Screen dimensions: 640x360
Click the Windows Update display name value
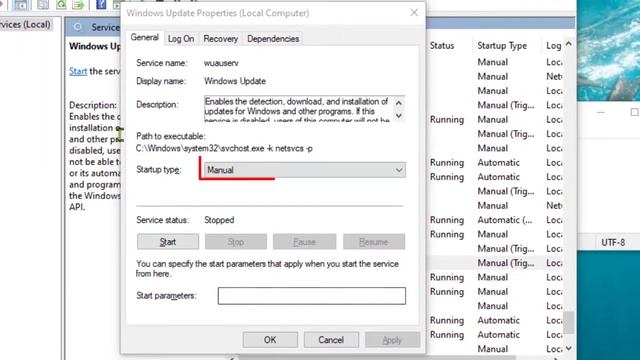(x=235, y=81)
